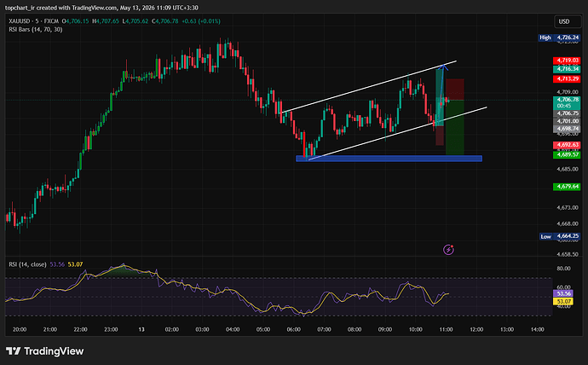This screenshot has height=365, width=588.
Task: Select the short position green target box
Action: (455, 127)
